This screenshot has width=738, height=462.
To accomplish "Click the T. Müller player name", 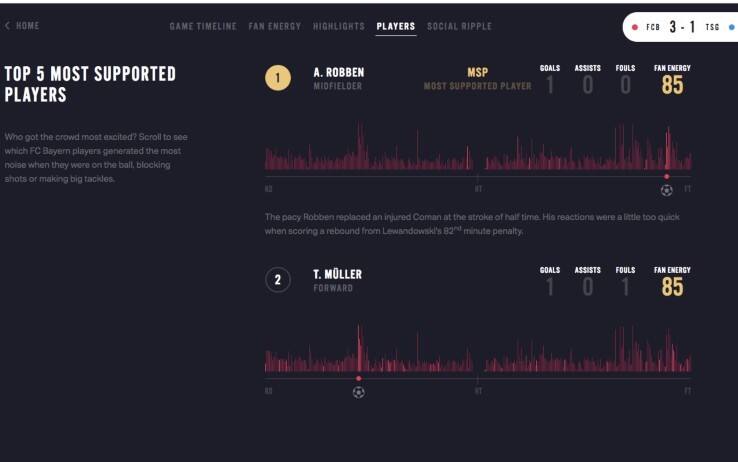I will pos(337,274).
